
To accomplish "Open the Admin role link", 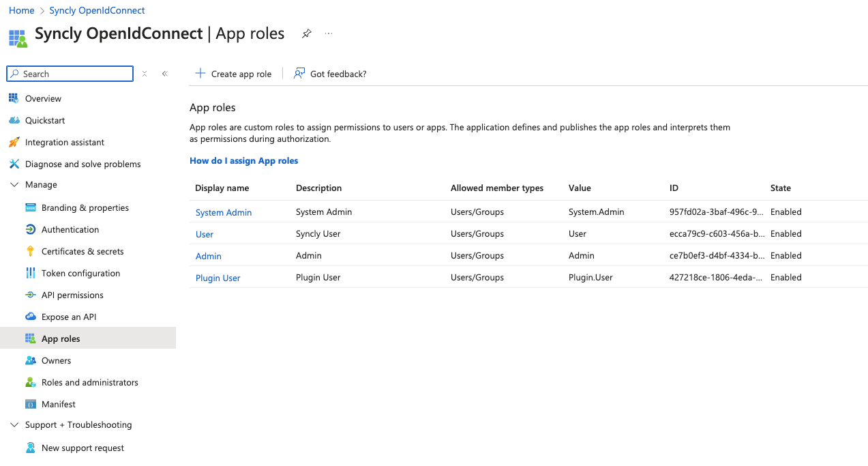I will tap(209, 256).
